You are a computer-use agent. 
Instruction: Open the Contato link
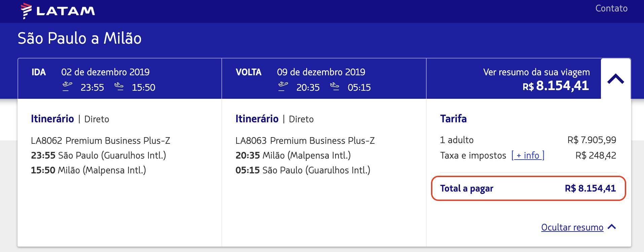(x=611, y=8)
